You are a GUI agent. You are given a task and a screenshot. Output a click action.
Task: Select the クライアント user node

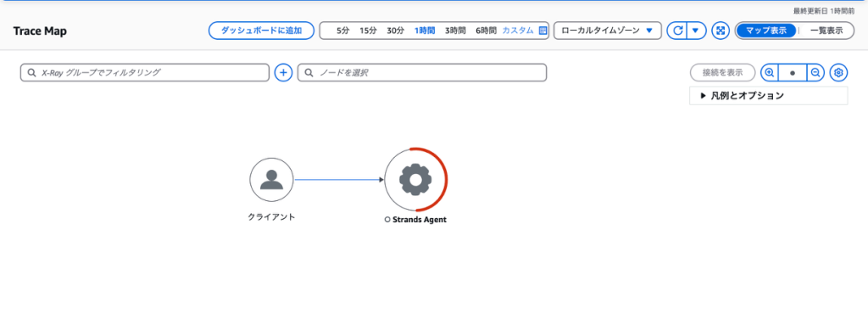point(271,179)
